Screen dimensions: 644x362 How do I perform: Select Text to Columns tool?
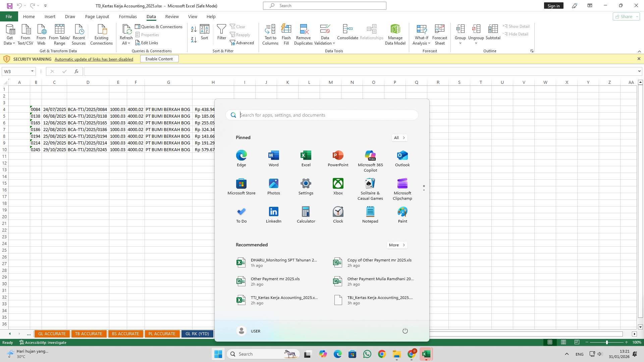click(270, 34)
